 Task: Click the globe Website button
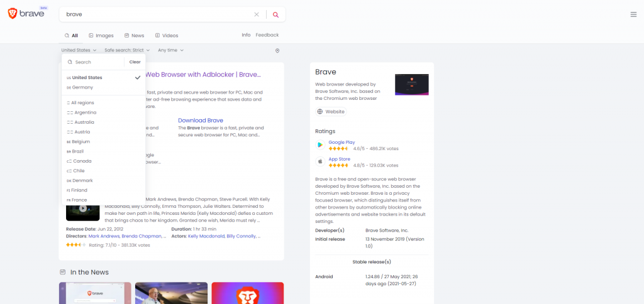(331, 112)
